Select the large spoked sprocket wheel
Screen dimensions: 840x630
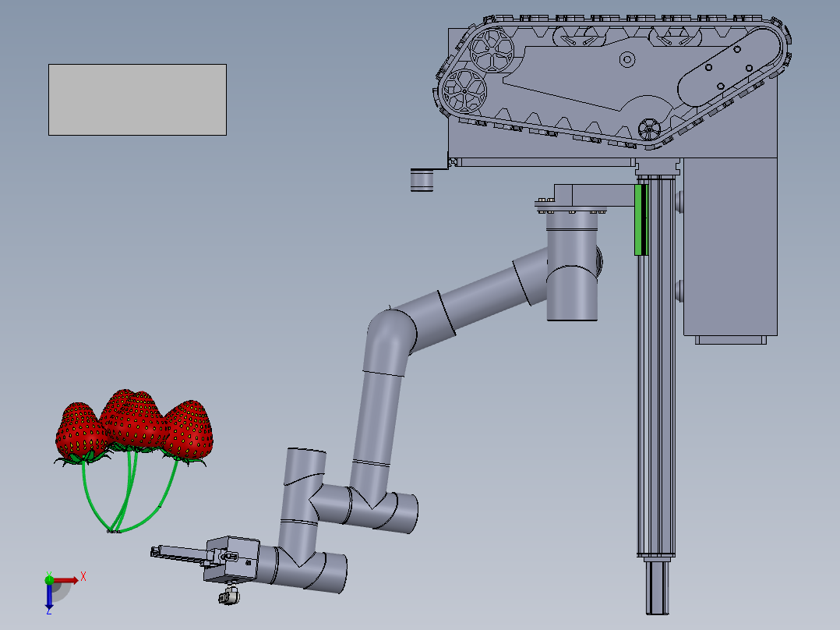[492, 49]
